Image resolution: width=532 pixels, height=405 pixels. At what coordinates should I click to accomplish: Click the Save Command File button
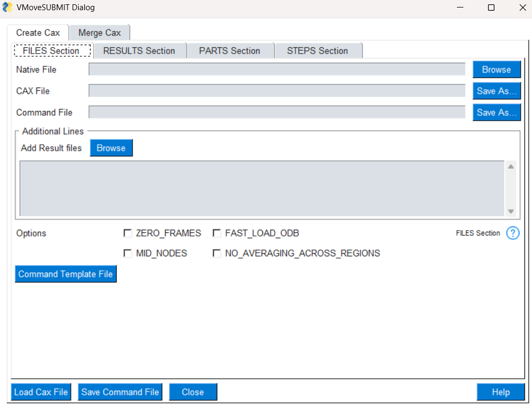click(x=120, y=392)
